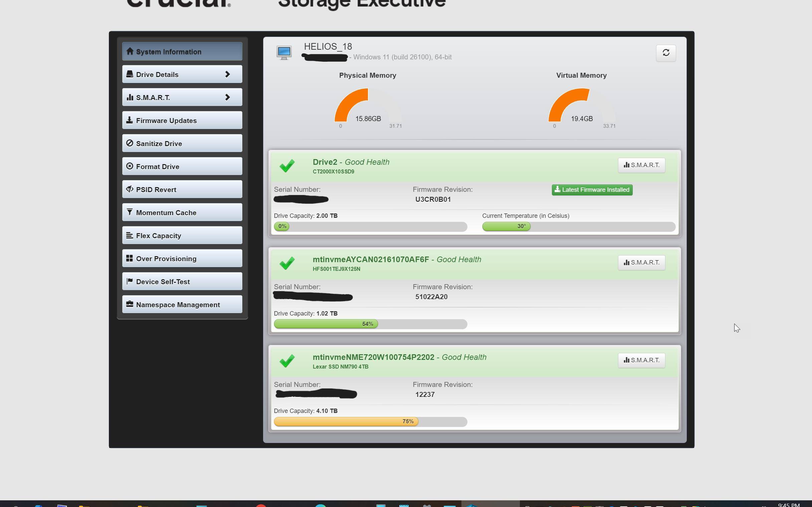The width and height of the screenshot is (812, 507).
Task: Open PSID Revert from the sidebar
Action: pos(182,189)
